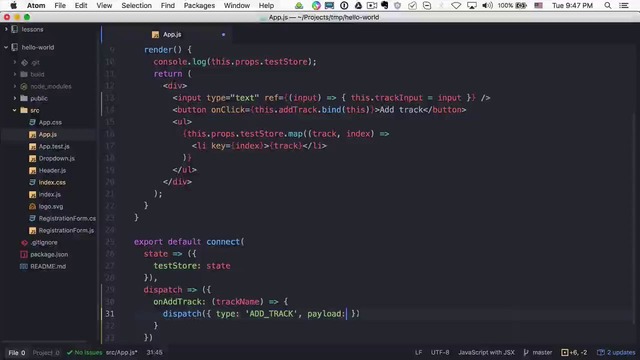
Task: Click the +6, -2 git diff status
Action: coord(574,352)
